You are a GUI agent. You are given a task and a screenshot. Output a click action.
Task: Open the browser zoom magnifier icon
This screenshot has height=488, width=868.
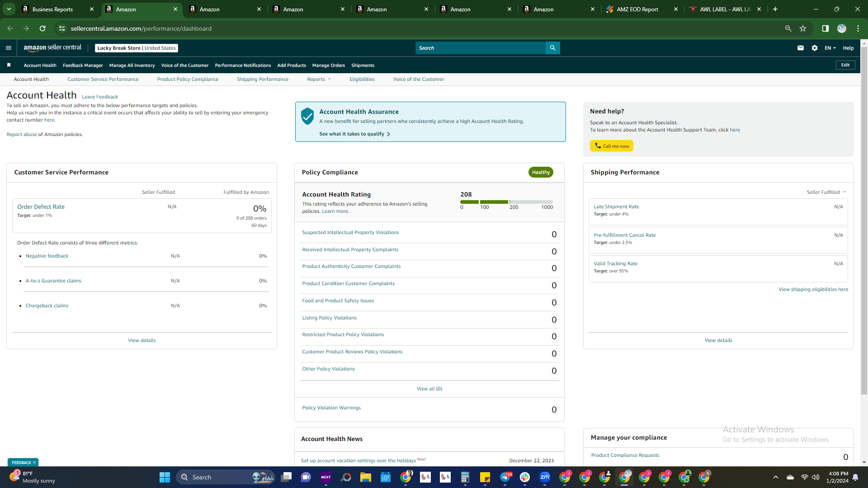[x=788, y=28]
